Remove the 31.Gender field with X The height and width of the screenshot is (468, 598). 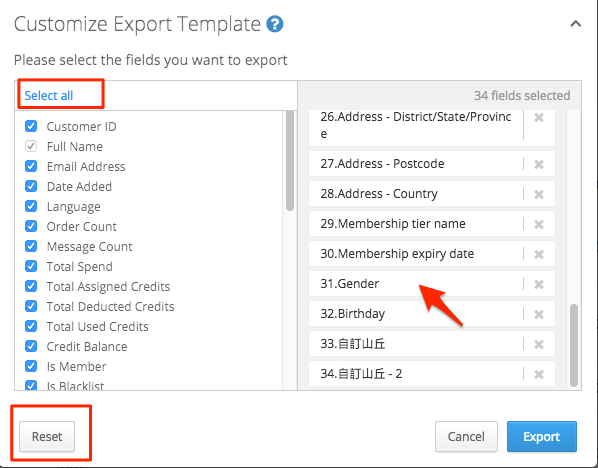click(x=539, y=284)
